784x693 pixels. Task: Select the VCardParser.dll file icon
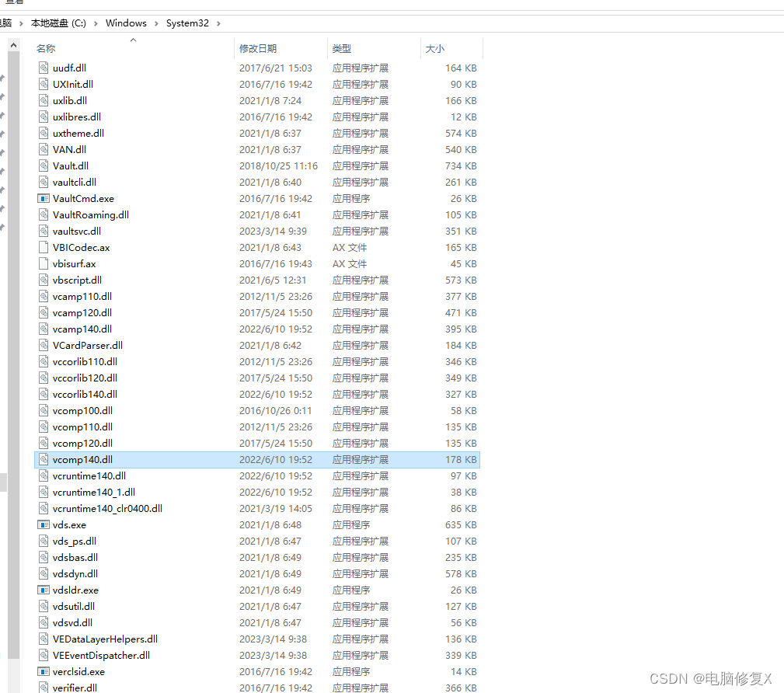point(44,346)
